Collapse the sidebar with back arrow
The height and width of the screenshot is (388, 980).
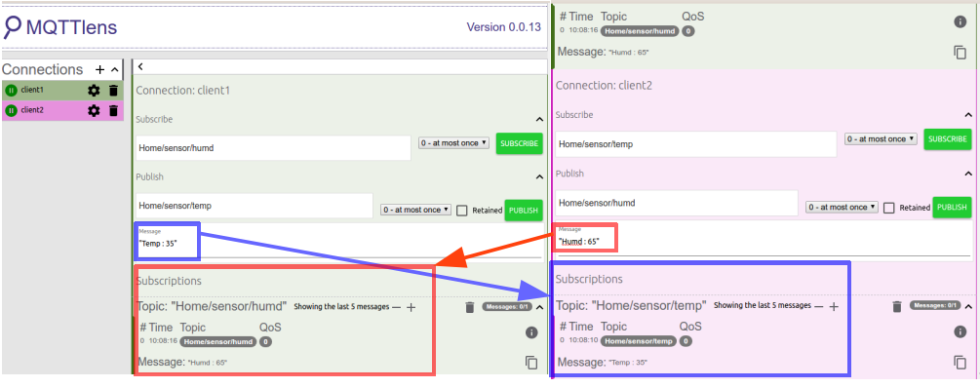140,67
